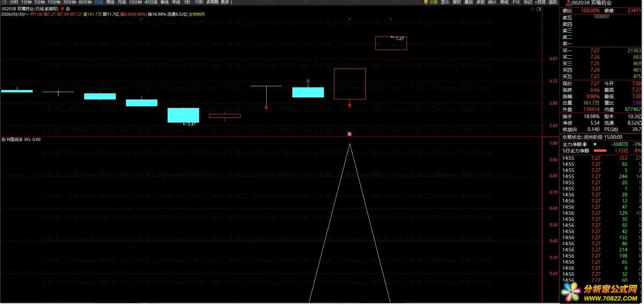Switch to the 周线 weekly tab
Image resolution: width=644 pixels, height=305 pixels.
(x=110, y=2)
